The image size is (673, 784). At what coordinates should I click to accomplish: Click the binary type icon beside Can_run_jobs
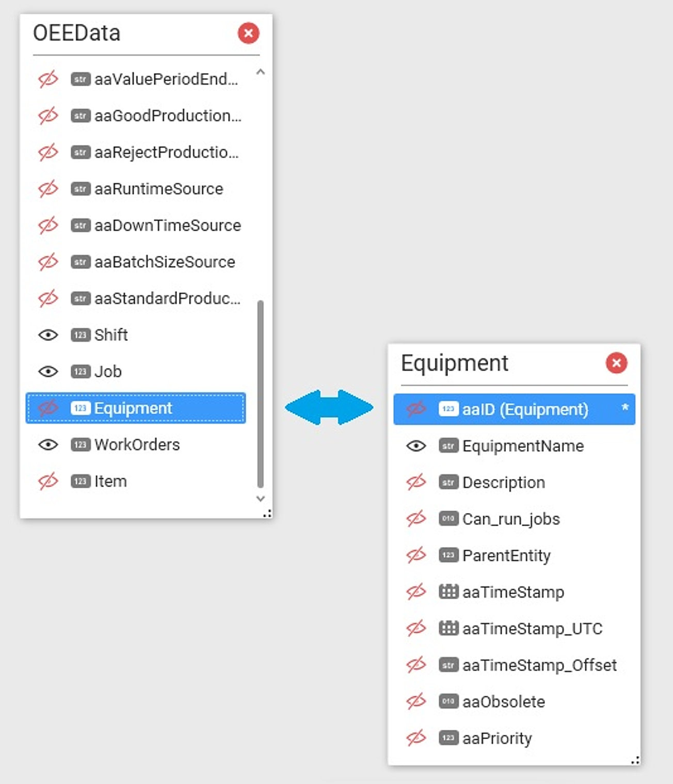448,518
